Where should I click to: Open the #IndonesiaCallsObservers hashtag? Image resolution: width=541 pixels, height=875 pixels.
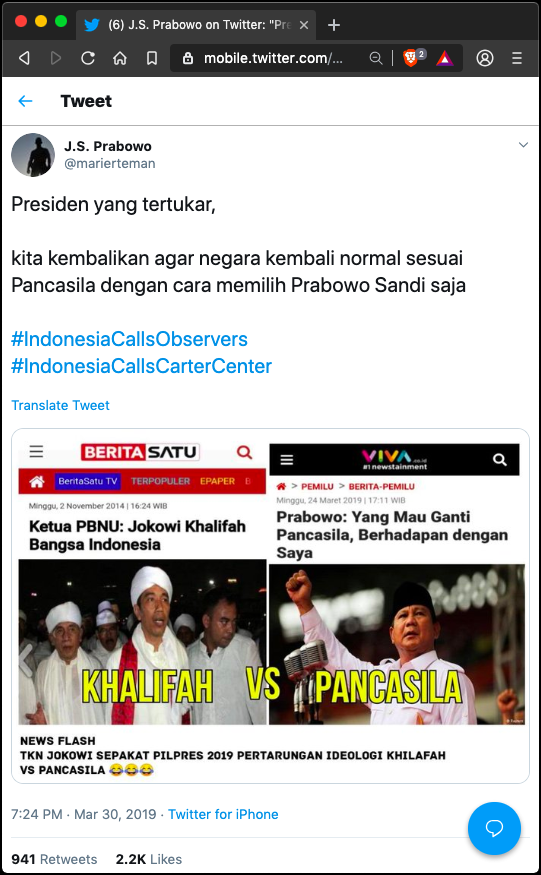(129, 339)
